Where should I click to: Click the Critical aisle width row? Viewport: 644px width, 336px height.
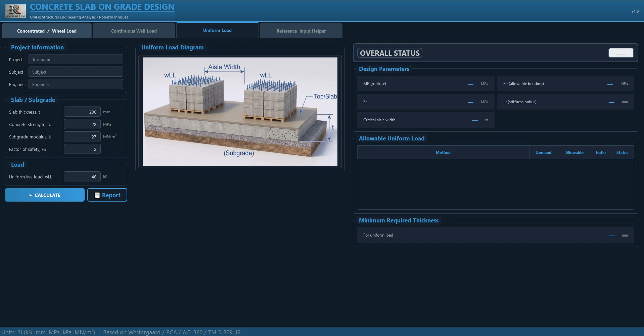coord(425,120)
